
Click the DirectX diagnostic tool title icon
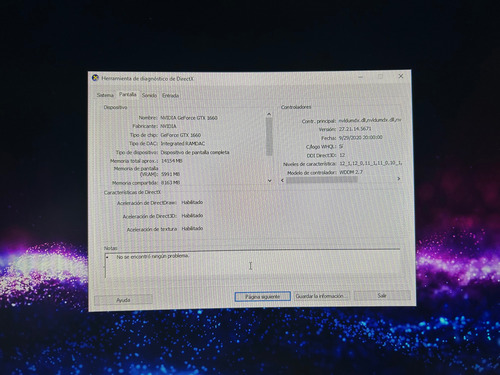(95, 78)
